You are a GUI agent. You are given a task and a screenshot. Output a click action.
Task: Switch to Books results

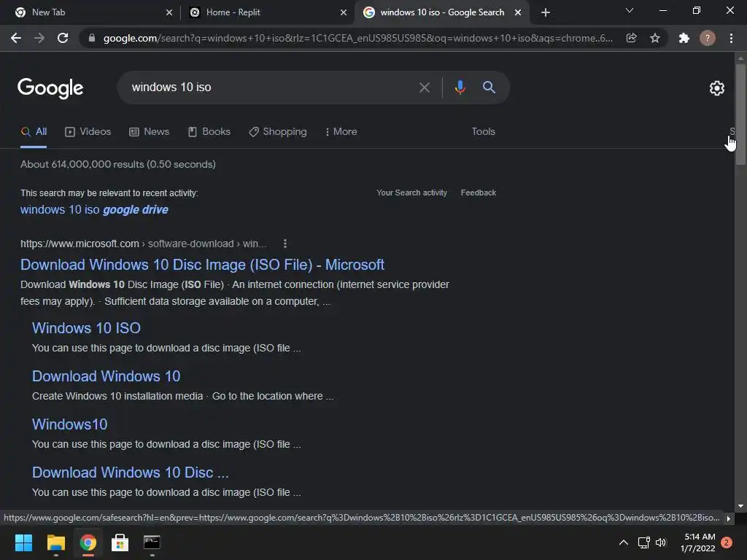point(209,132)
